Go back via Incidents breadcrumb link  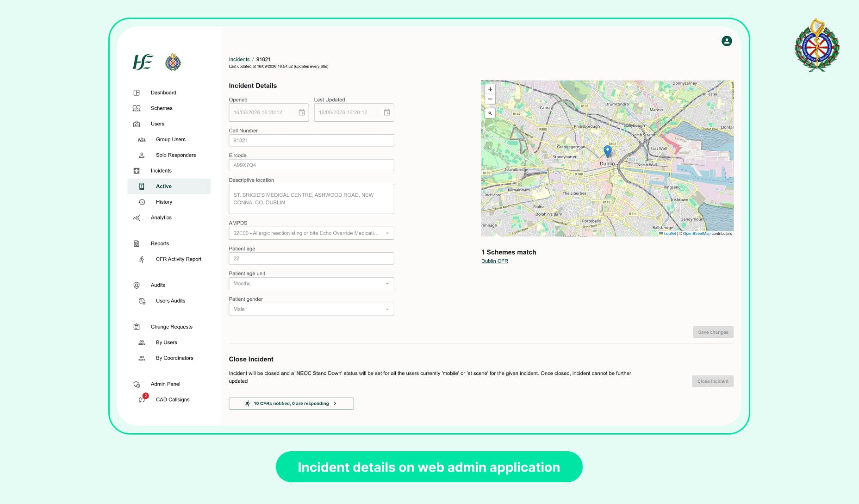(239, 60)
